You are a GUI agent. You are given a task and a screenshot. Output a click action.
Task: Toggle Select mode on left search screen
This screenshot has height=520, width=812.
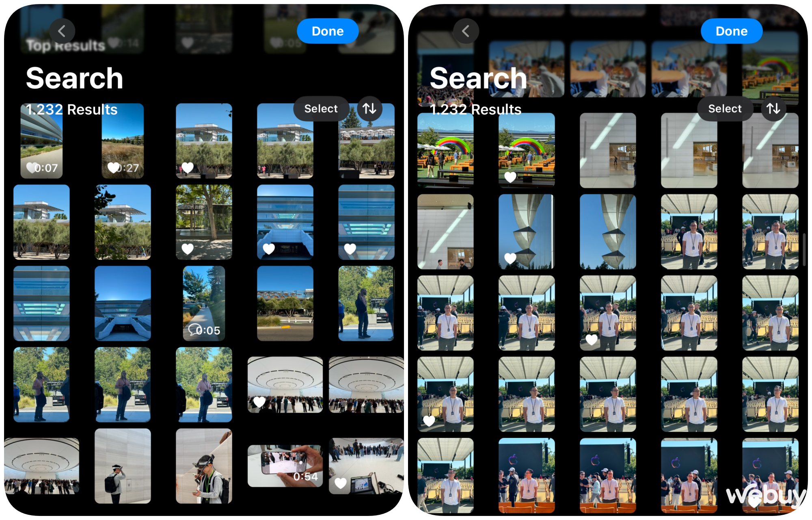coord(320,108)
